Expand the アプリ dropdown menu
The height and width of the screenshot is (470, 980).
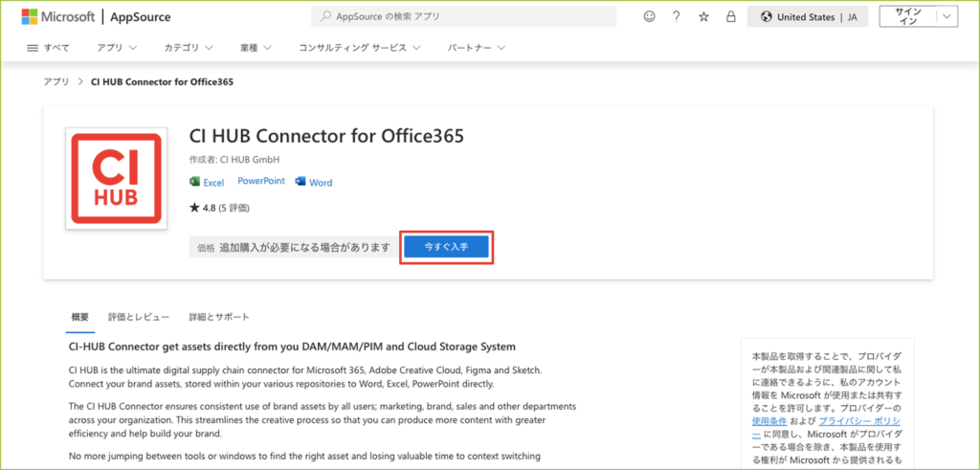[117, 47]
